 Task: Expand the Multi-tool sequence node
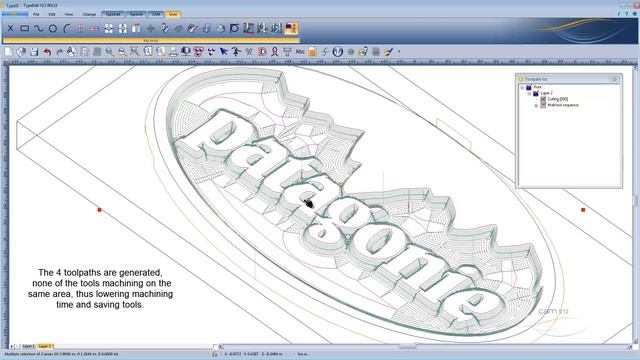536,106
